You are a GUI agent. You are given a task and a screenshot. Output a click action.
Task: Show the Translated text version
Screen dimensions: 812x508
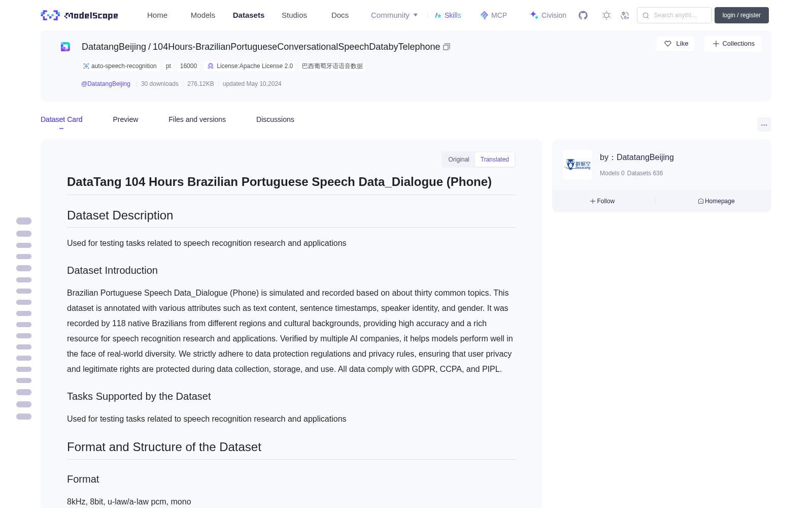(x=495, y=160)
